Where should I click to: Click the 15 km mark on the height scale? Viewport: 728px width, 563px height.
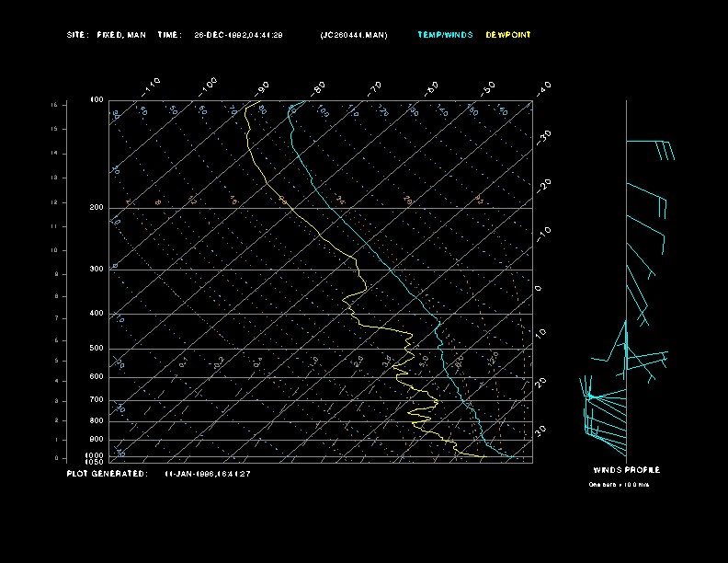point(54,106)
